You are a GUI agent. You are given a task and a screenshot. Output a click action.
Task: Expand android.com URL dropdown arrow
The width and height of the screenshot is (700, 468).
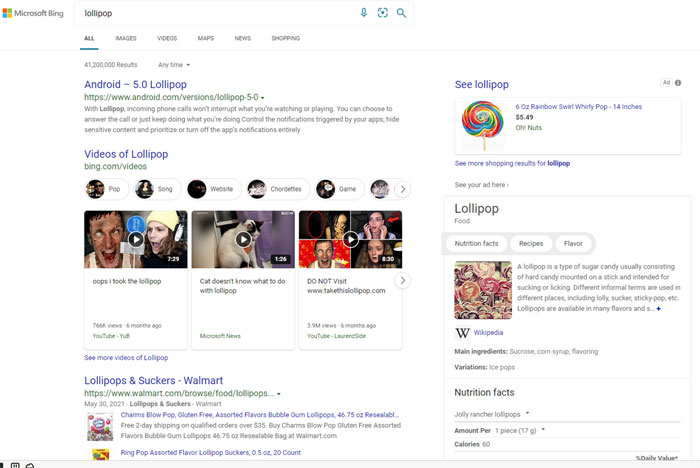click(262, 98)
